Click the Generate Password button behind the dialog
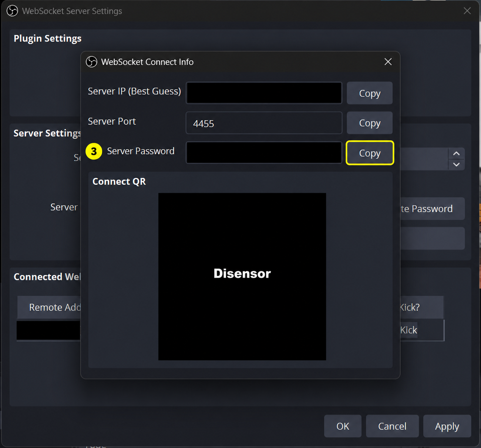Screen dimensions: 481x448 432,209
